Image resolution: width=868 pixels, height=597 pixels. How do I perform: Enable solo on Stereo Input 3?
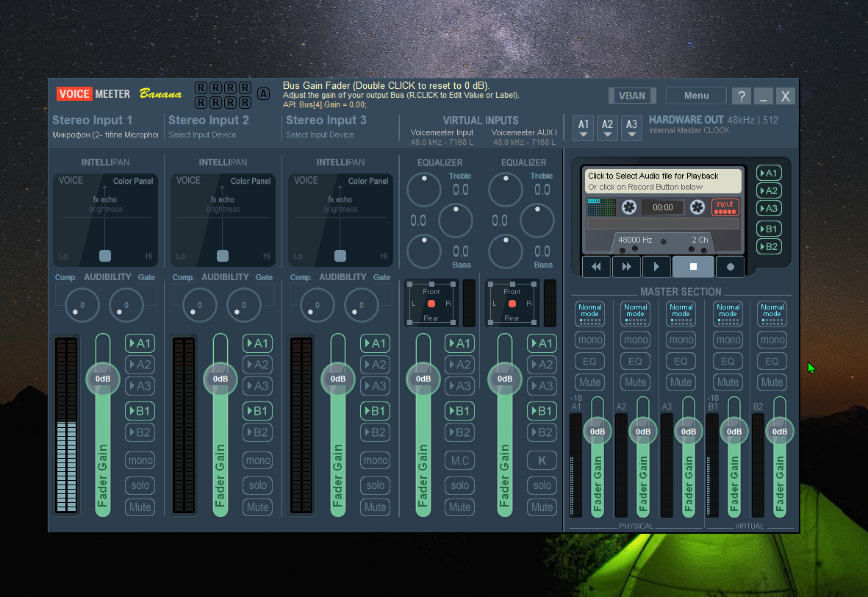[376, 485]
